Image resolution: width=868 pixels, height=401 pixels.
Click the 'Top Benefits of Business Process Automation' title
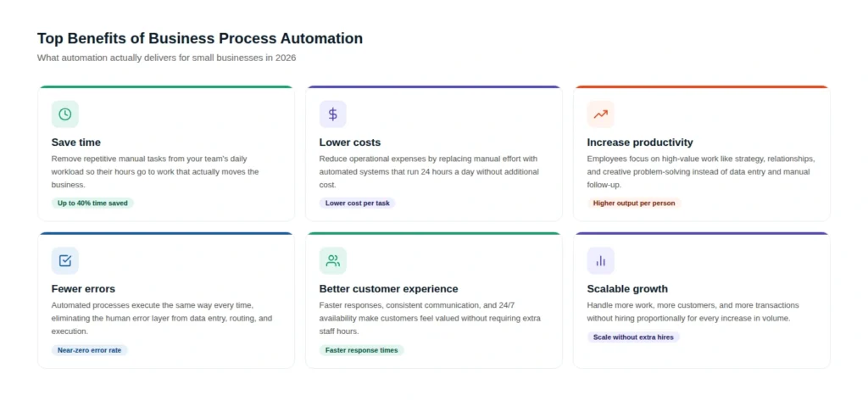[x=200, y=38]
